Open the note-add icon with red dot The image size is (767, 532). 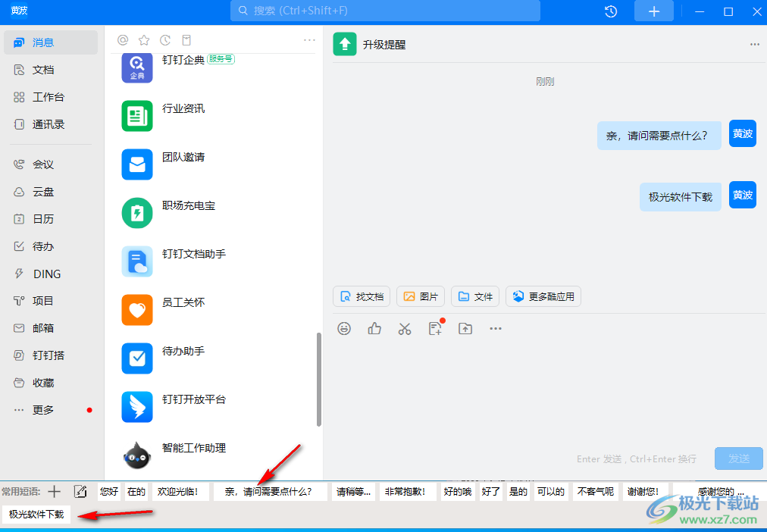435,328
